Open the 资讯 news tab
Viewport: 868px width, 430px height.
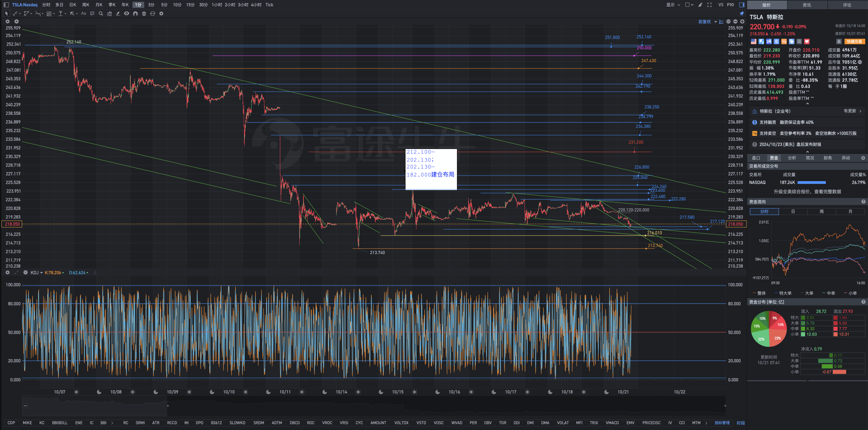tap(807, 5)
